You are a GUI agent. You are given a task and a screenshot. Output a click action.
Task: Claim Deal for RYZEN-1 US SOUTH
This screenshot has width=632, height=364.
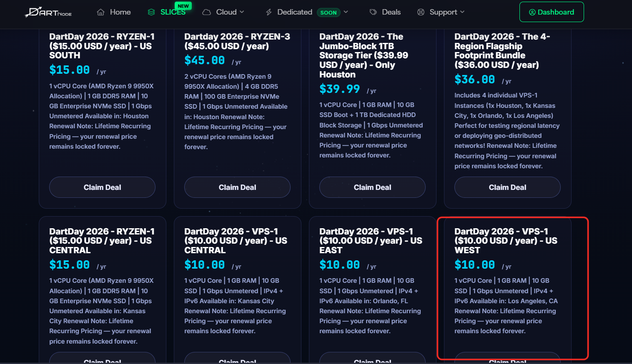tap(102, 187)
